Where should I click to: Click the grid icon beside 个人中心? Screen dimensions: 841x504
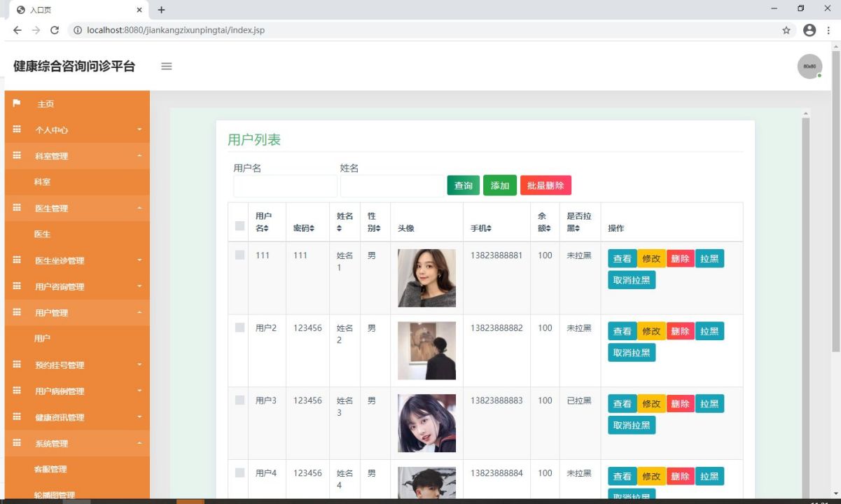(x=17, y=129)
